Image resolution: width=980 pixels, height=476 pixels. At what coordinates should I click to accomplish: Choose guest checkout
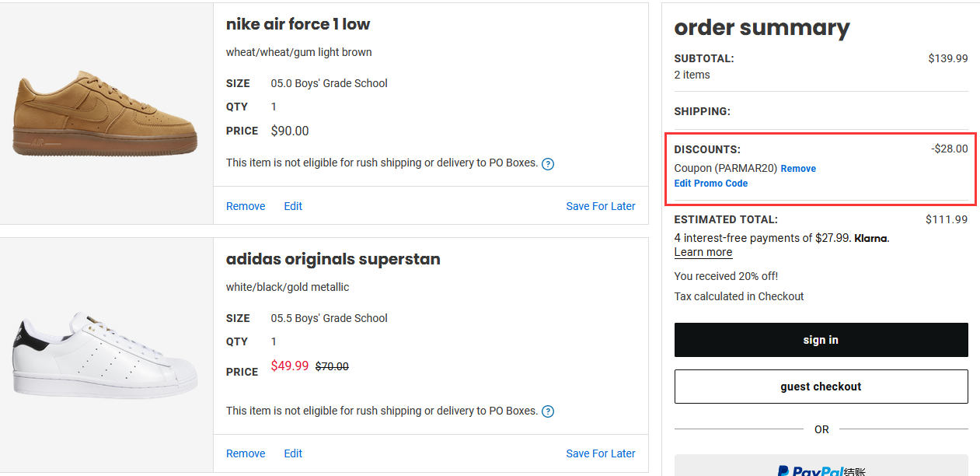[821, 387]
